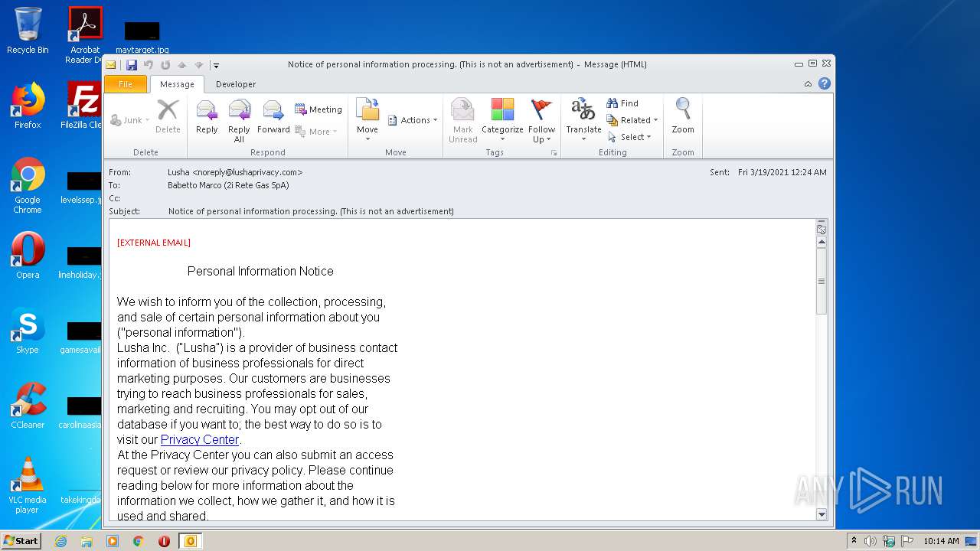This screenshot has height=551, width=980.
Task: Select VLC media player desktop shortcut
Action: (x=28, y=485)
